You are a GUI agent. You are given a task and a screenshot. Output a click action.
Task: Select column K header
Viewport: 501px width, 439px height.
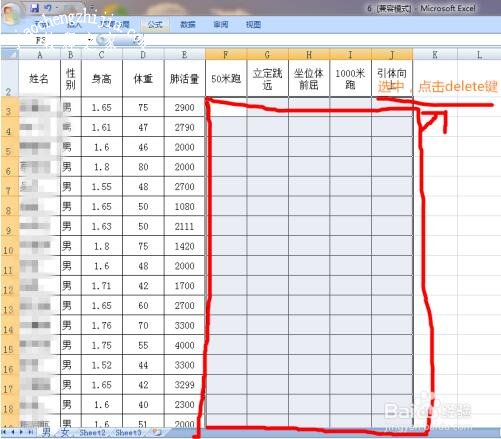point(435,54)
